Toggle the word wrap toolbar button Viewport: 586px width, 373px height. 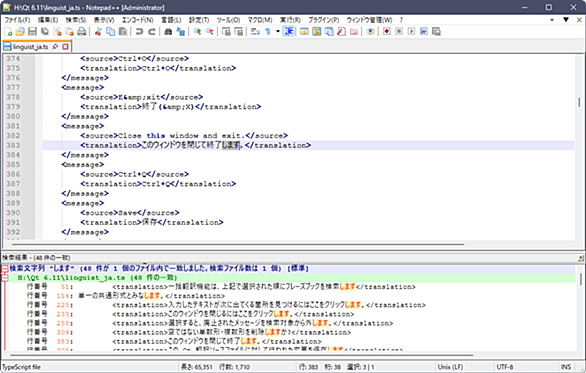(255, 32)
